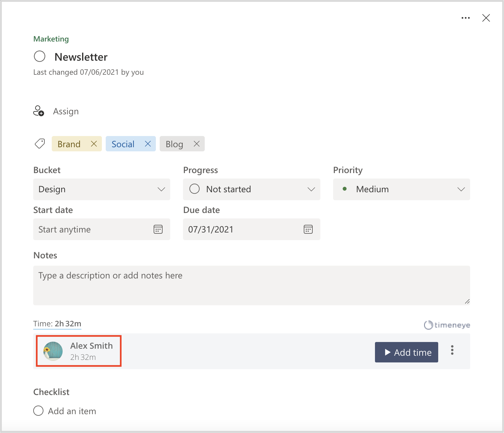Click the Newsletter task title
Screen dimensions: 504x433
(81, 57)
